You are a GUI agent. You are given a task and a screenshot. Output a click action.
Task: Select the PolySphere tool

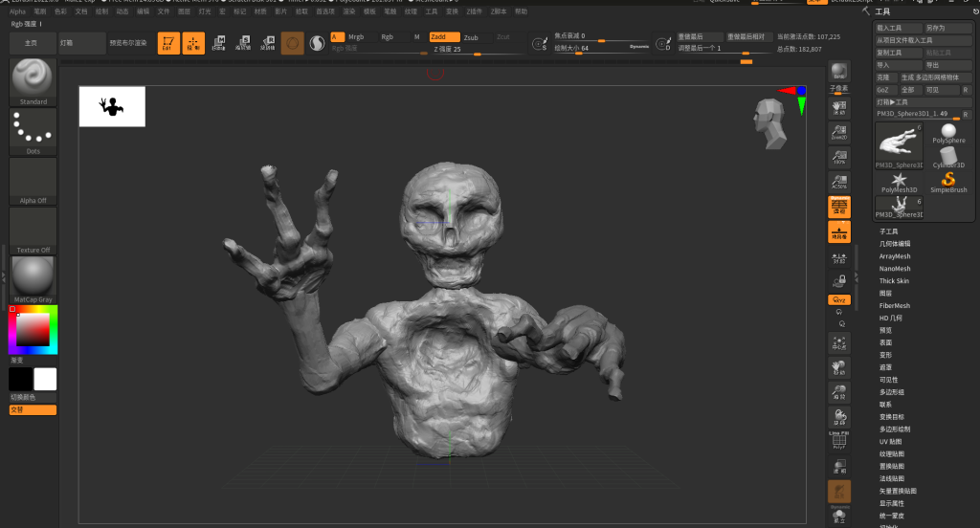tap(948, 133)
